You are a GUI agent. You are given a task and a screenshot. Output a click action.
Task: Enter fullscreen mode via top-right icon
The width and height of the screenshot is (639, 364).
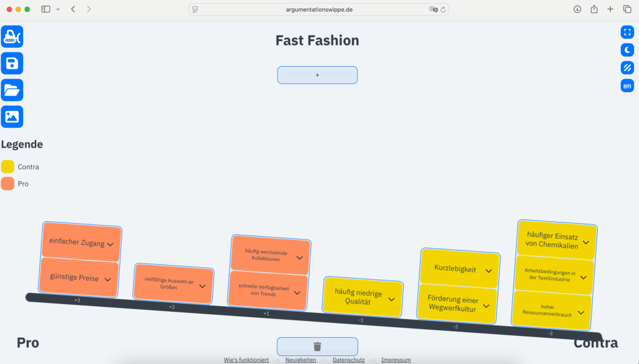point(627,32)
